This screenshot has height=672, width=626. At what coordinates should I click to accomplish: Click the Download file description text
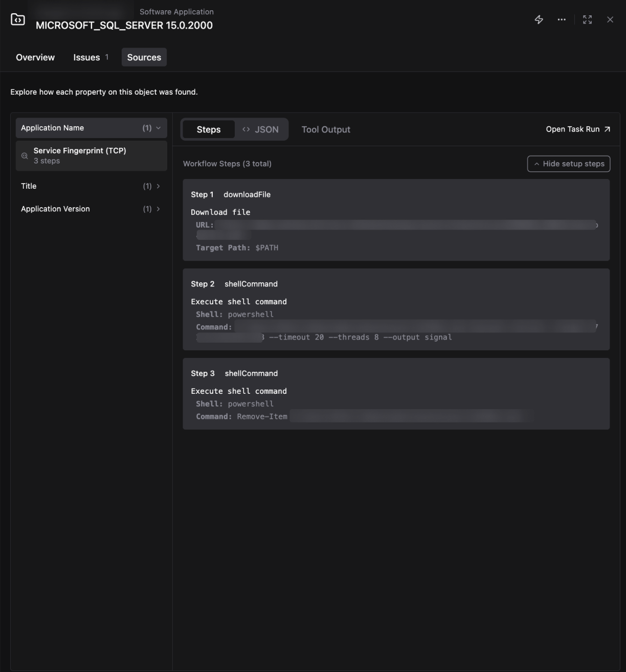click(220, 212)
